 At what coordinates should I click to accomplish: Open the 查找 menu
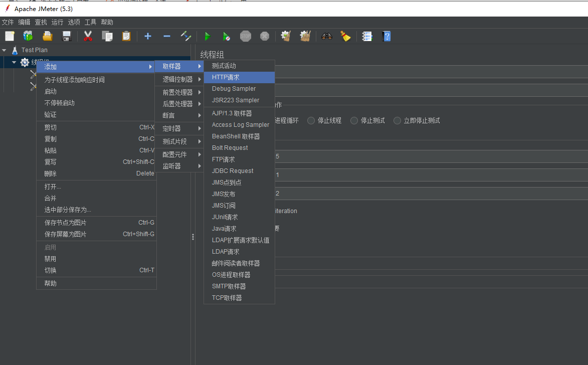(x=41, y=22)
